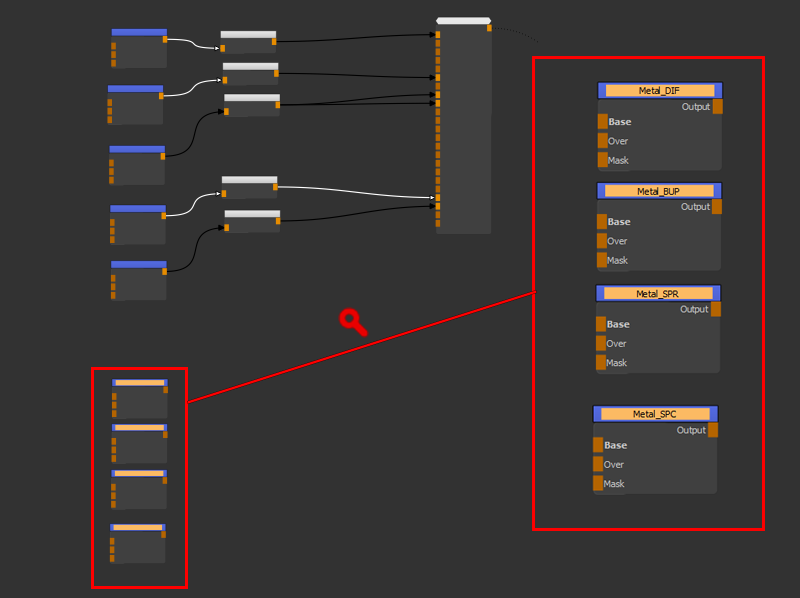Click the Output port of Metal_DIF
Image resolution: width=800 pixels, height=598 pixels.
718,107
